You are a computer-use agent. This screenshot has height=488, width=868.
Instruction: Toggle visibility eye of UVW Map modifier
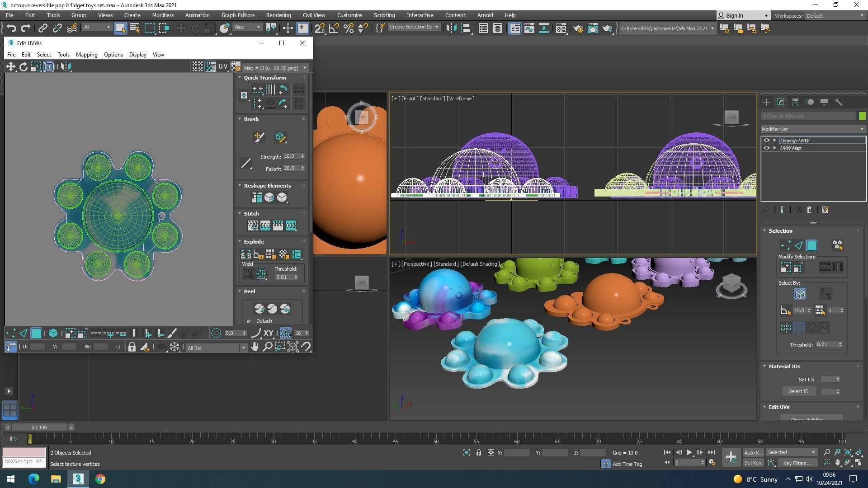coord(766,148)
